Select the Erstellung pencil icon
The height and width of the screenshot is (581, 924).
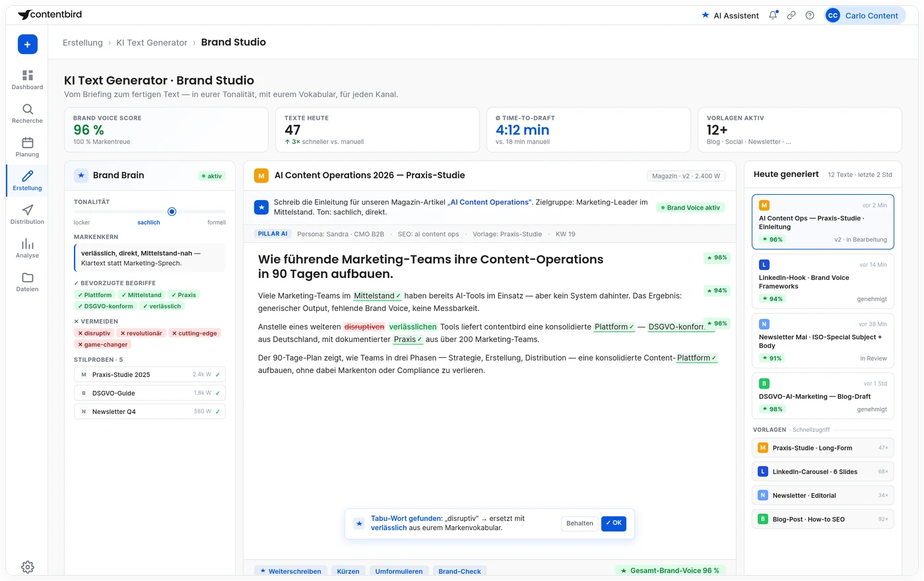[27, 176]
